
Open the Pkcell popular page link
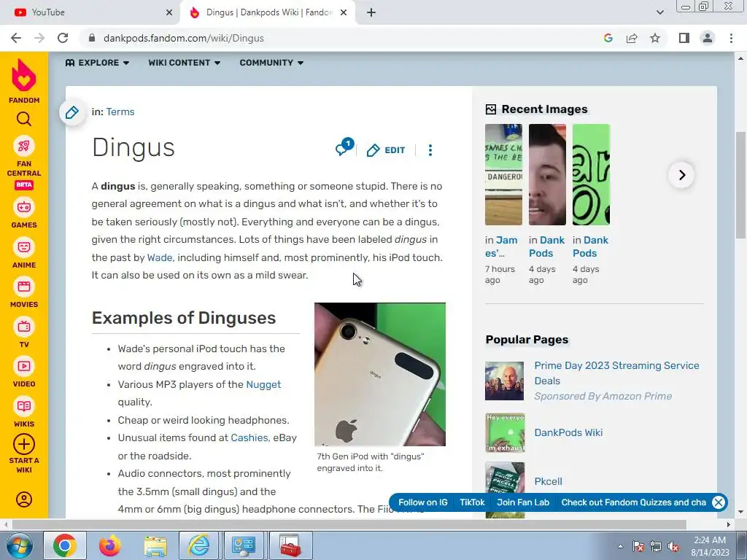(x=549, y=481)
